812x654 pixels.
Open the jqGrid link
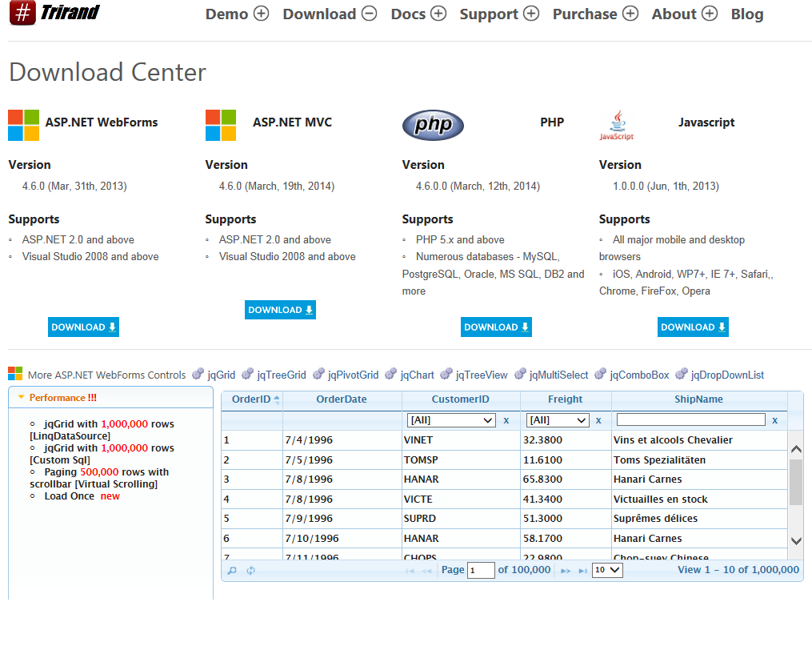(x=221, y=375)
